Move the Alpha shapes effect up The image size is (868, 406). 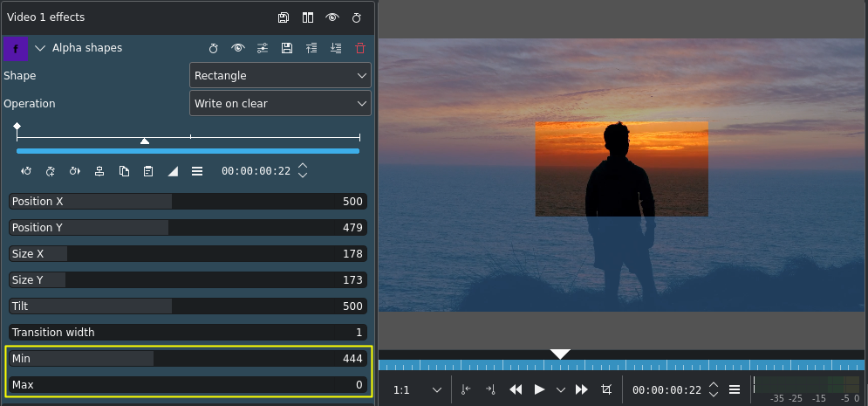(x=311, y=48)
